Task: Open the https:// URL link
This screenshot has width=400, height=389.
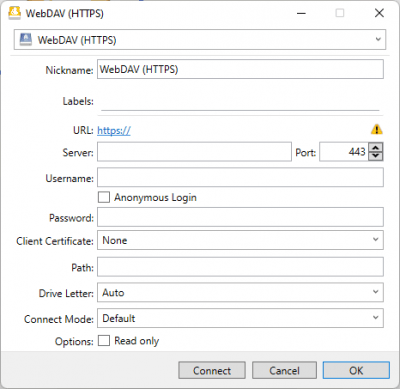Action: [x=114, y=130]
